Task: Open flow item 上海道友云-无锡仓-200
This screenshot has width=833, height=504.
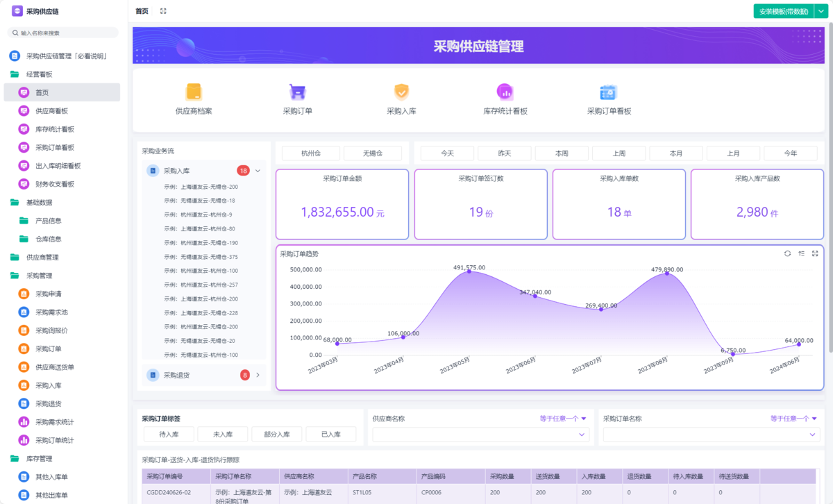Action: point(201,187)
